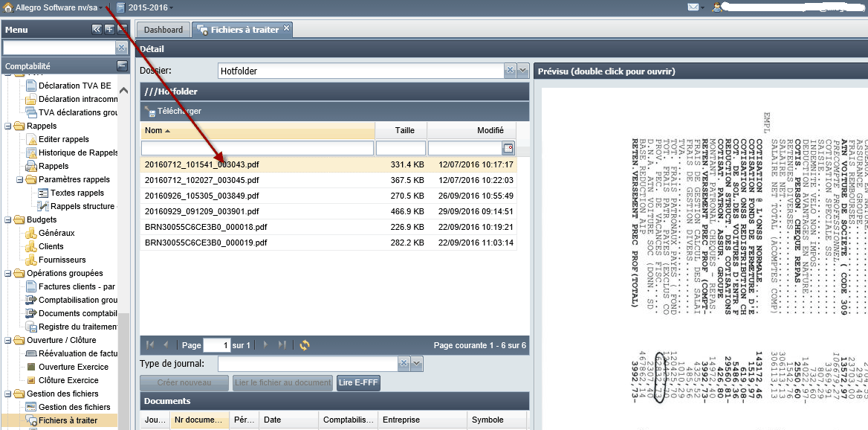The width and height of the screenshot is (868, 430).
Task: Select file 20160926_105305_003849.pdf
Action: tap(328, 196)
